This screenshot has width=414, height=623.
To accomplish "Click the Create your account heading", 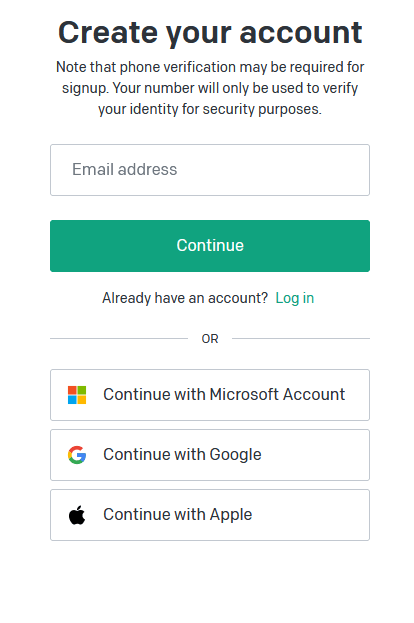I will [x=210, y=33].
